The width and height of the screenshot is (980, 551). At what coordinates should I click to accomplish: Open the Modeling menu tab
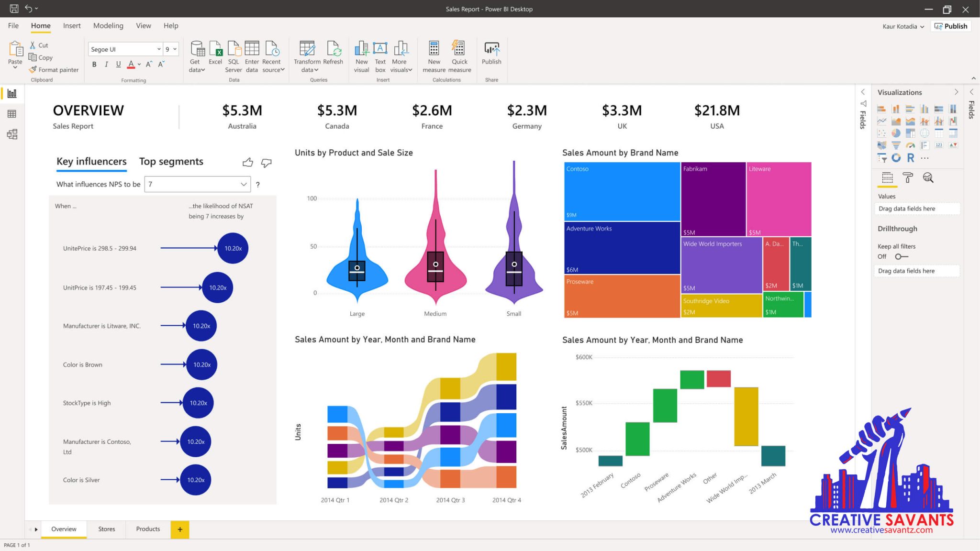click(x=108, y=25)
